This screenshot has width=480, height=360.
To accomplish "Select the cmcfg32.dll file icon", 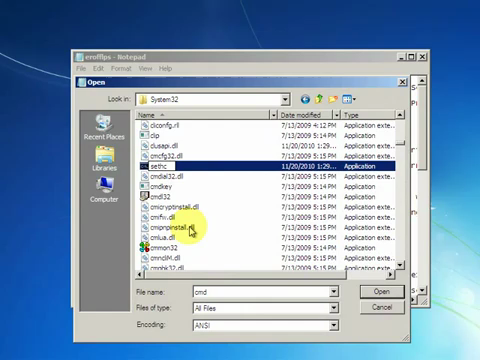I will 144,156.
